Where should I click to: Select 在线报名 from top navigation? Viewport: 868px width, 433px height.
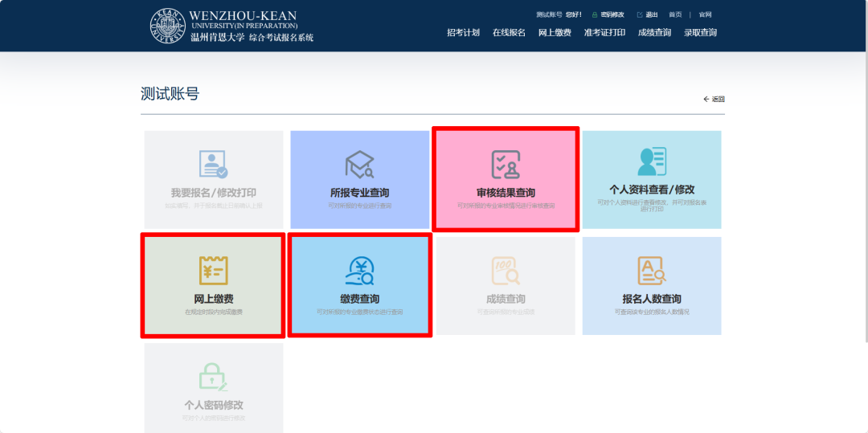pyautogui.click(x=509, y=33)
